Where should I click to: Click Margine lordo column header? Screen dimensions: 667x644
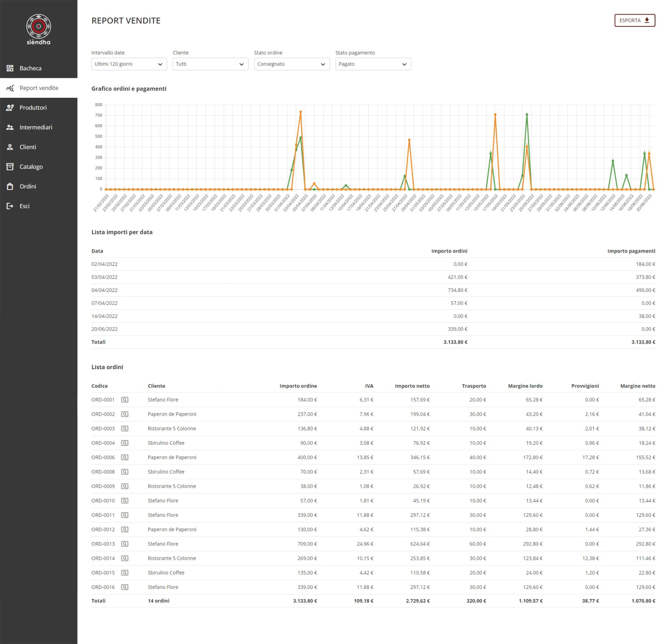pyautogui.click(x=525, y=386)
